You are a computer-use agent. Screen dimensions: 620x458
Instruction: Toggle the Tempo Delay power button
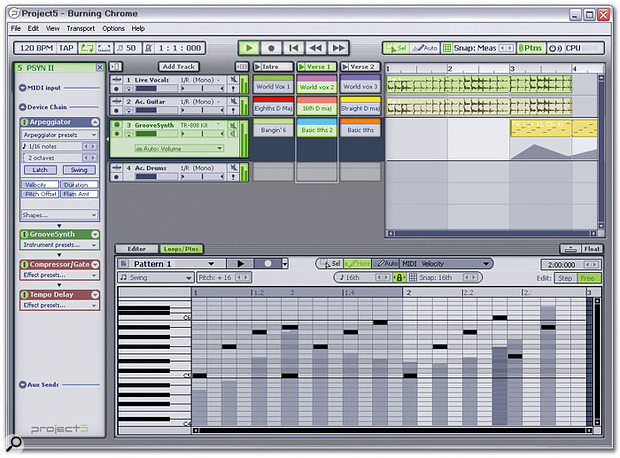25,295
